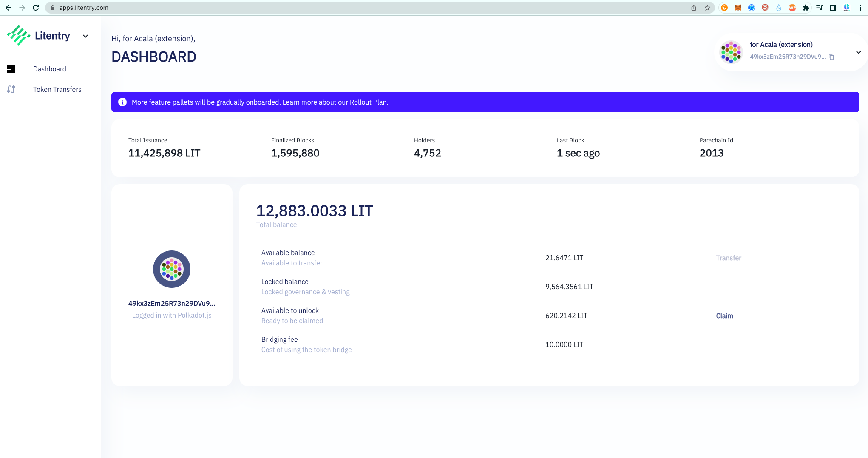This screenshot has height=458, width=868.
Task: Click the Dashboard grid icon in sidebar
Action: (x=11, y=69)
